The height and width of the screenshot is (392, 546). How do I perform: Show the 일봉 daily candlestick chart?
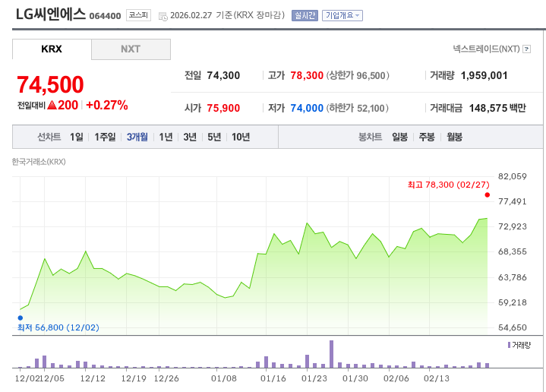(x=399, y=137)
